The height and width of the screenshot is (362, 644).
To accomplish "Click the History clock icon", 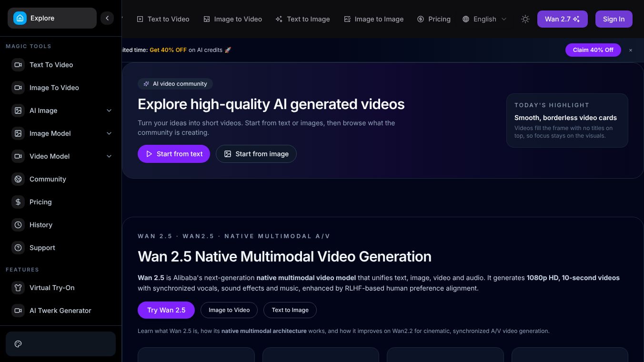I will [18, 225].
